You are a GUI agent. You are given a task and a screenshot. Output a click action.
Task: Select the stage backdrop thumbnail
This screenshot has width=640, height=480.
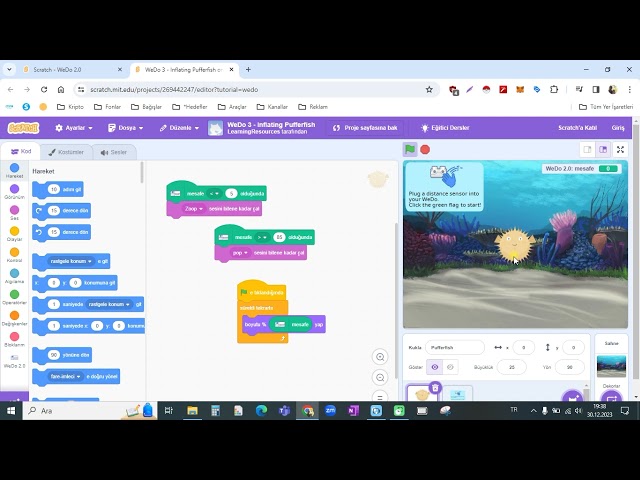click(611, 366)
